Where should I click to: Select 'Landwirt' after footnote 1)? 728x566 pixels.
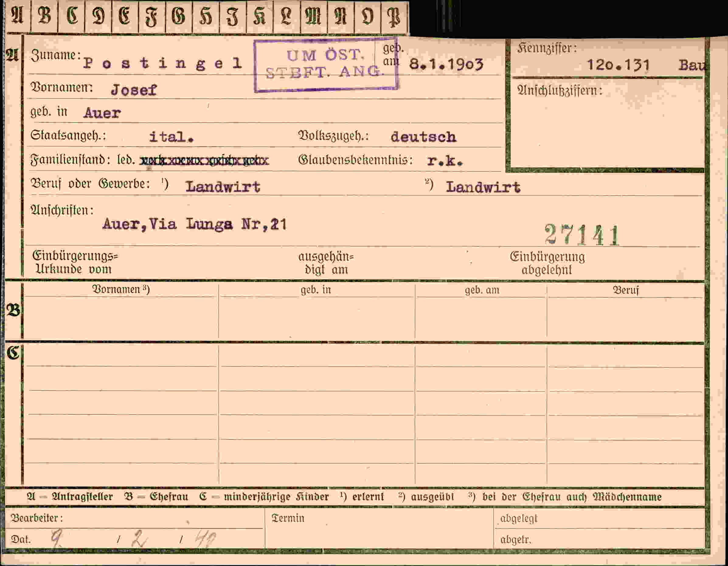click(x=223, y=187)
